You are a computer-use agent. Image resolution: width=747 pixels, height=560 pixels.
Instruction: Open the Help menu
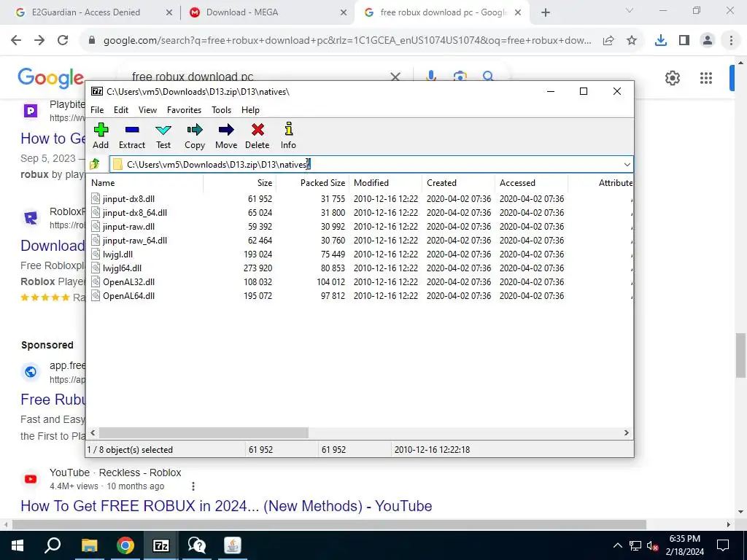tap(250, 110)
